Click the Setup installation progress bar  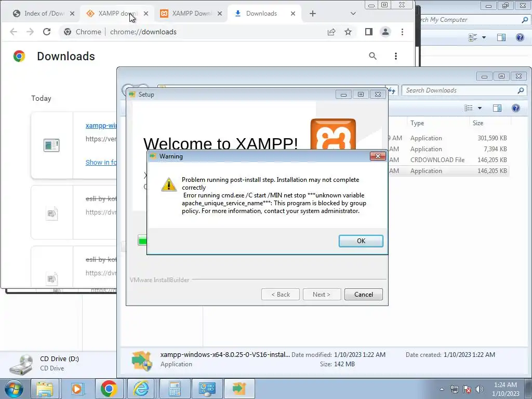142,241
